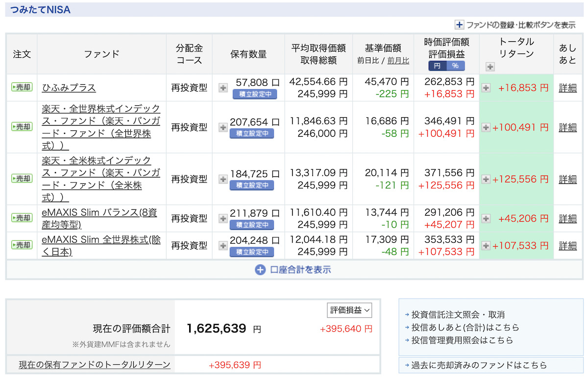Click the 20,114 円 base price

(x=386, y=173)
